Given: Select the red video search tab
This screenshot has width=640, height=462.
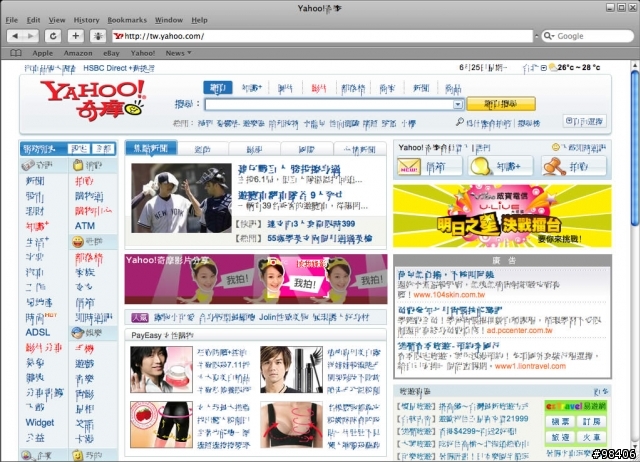Looking at the screenshot, I should click(x=318, y=88).
